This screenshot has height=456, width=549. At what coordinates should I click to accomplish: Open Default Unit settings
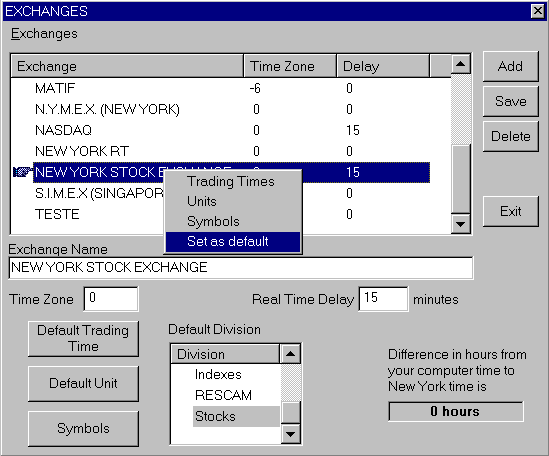(83, 383)
